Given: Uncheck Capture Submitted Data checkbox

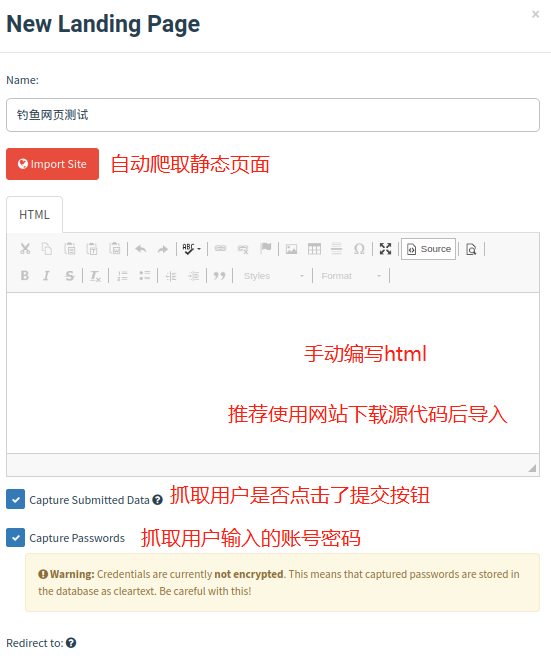Looking at the screenshot, I should point(16,499).
